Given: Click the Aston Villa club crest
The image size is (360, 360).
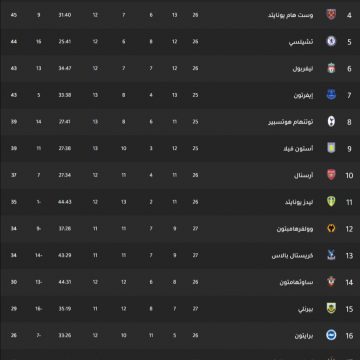Looking at the screenshot, I should (x=331, y=148).
